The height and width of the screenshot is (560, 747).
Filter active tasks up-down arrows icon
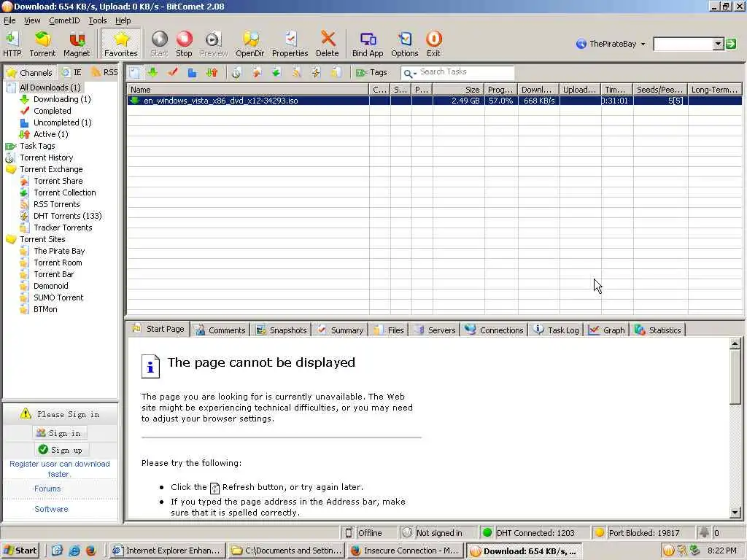[x=212, y=72]
